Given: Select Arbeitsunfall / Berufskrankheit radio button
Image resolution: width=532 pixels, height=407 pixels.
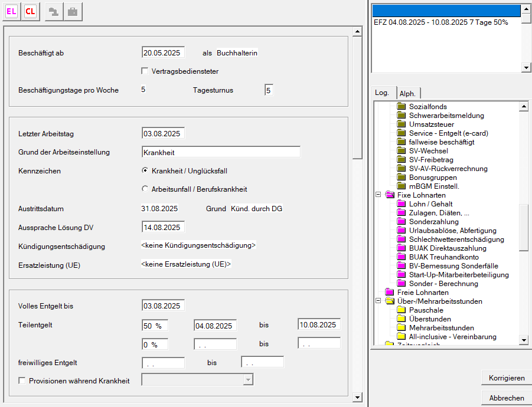Looking at the screenshot, I should click(x=145, y=189).
